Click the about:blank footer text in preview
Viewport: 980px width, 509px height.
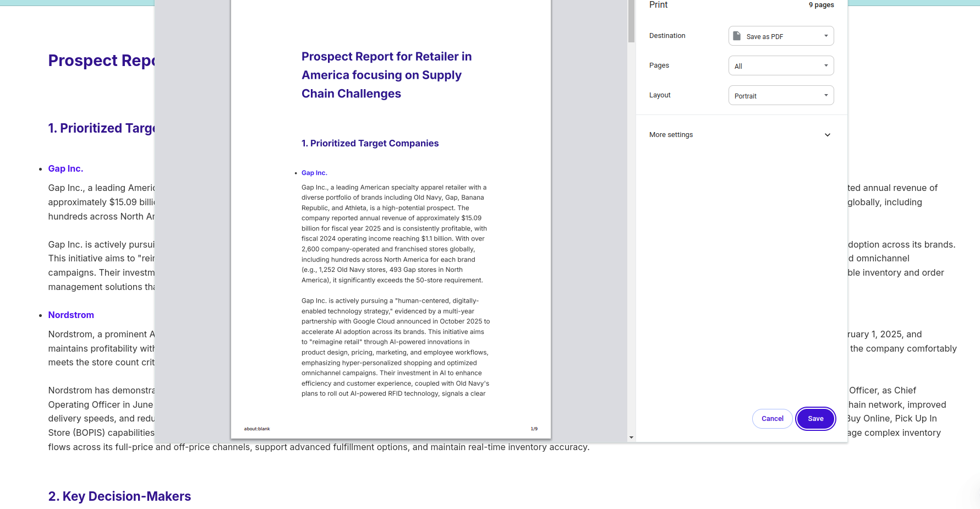pos(257,429)
